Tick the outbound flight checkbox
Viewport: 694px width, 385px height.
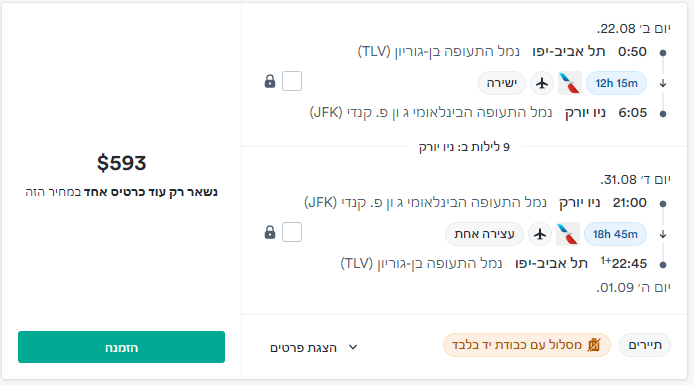point(292,81)
